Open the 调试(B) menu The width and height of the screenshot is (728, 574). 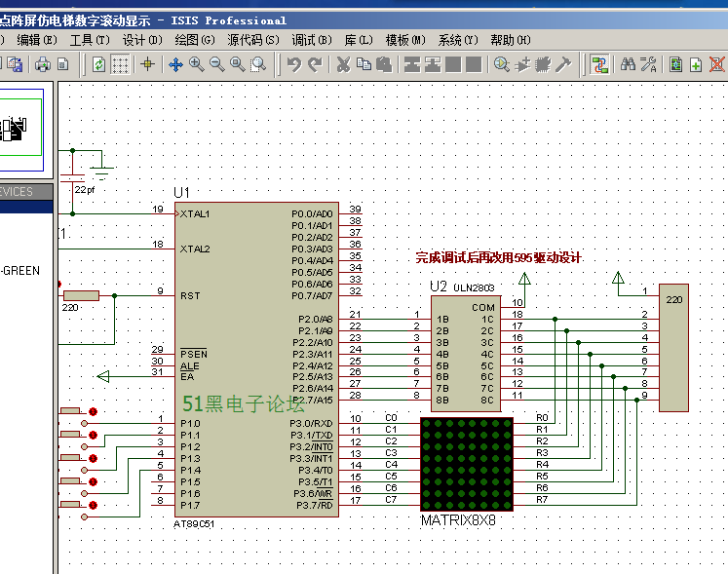click(312, 40)
